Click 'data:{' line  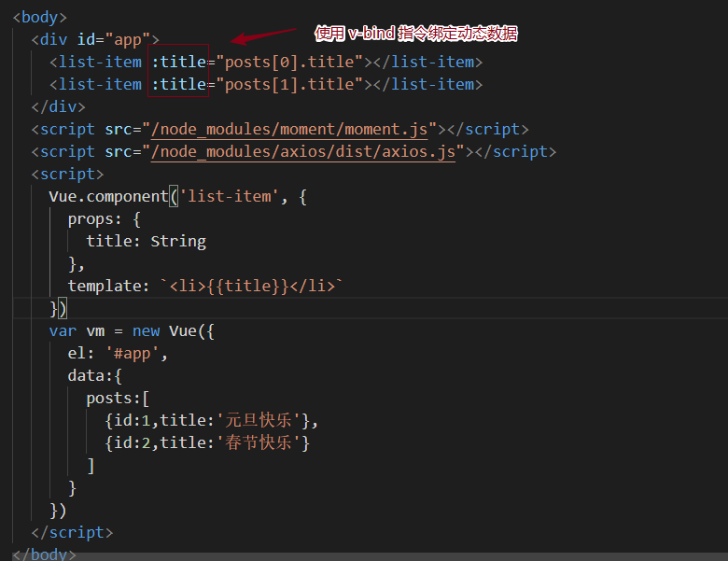click(95, 375)
